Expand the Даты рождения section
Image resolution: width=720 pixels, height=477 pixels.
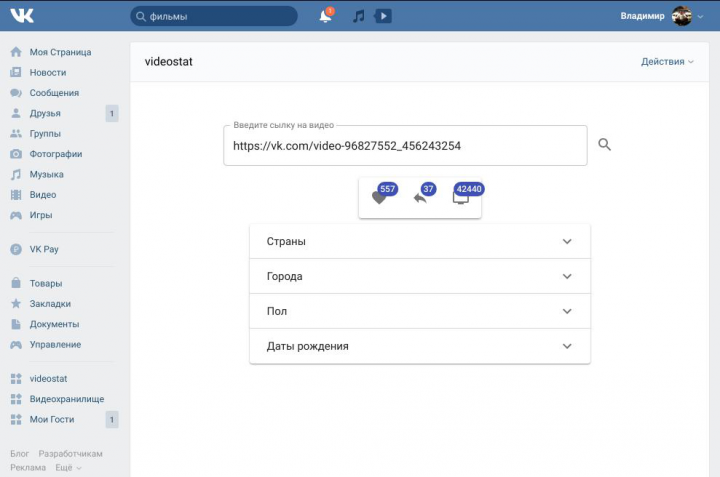(420, 346)
